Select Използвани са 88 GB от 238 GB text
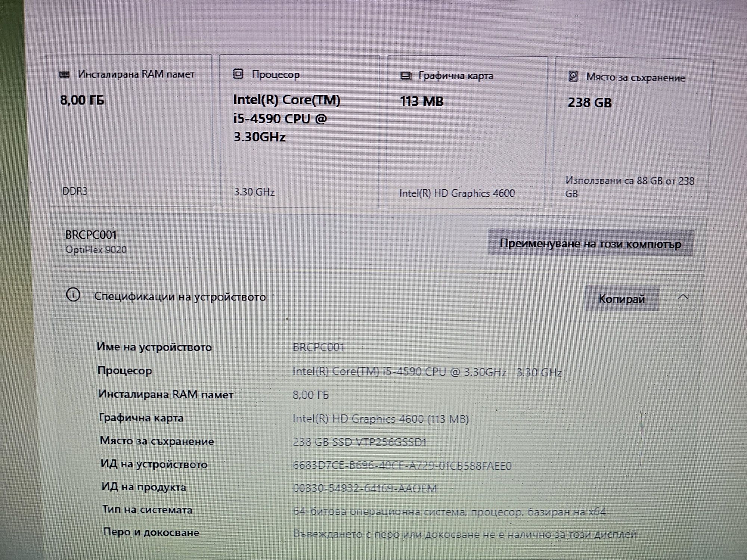 pyautogui.click(x=630, y=187)
